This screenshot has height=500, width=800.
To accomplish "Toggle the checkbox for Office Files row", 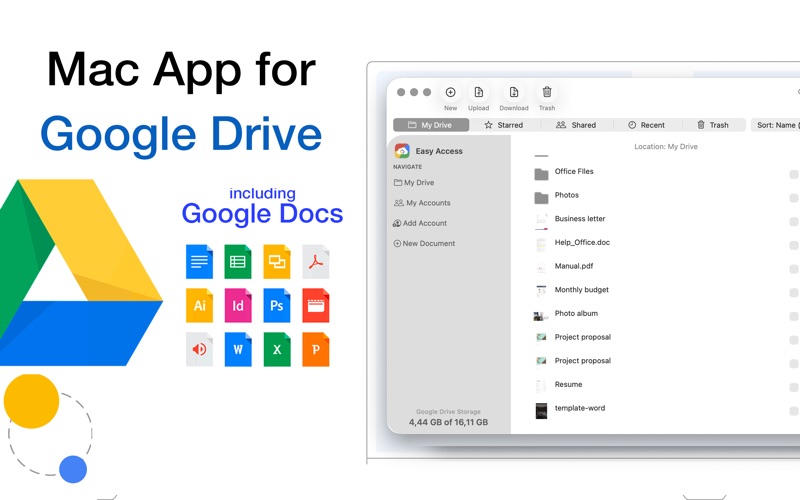I will tap(794, 174).
